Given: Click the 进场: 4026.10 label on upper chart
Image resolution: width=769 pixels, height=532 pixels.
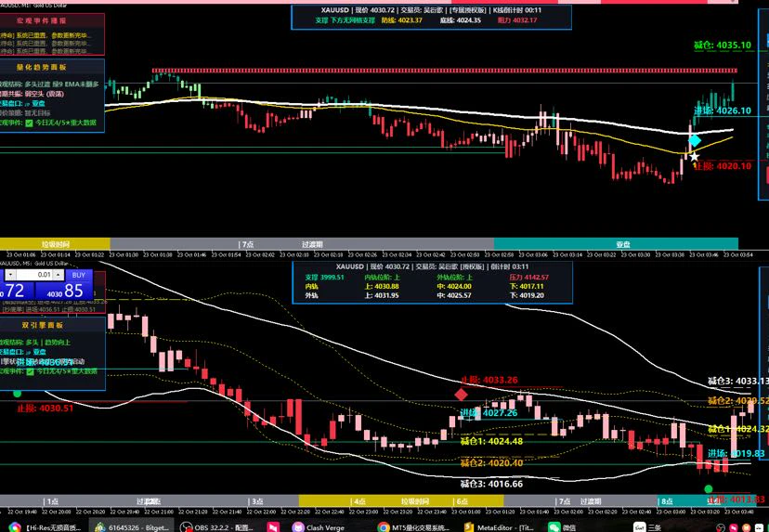Looking at the screenshot, I should (x=723, y=110).
